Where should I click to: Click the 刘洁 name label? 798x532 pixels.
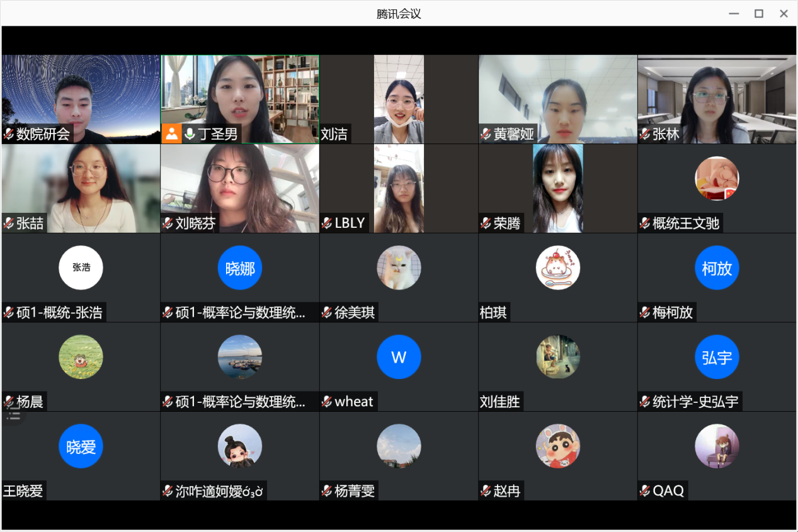(x=334, y=134)
